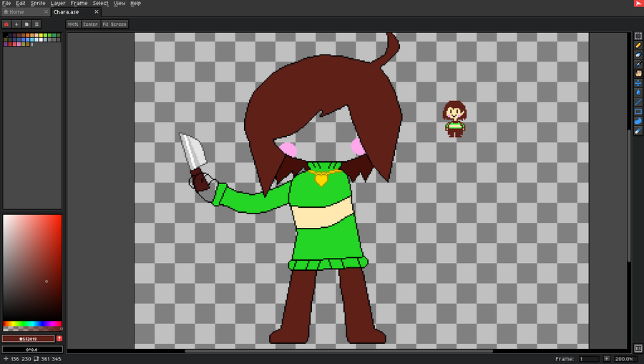Select the yellow palette swatch
The height and width of the screenshot is (364, 644).
point(41,35)
